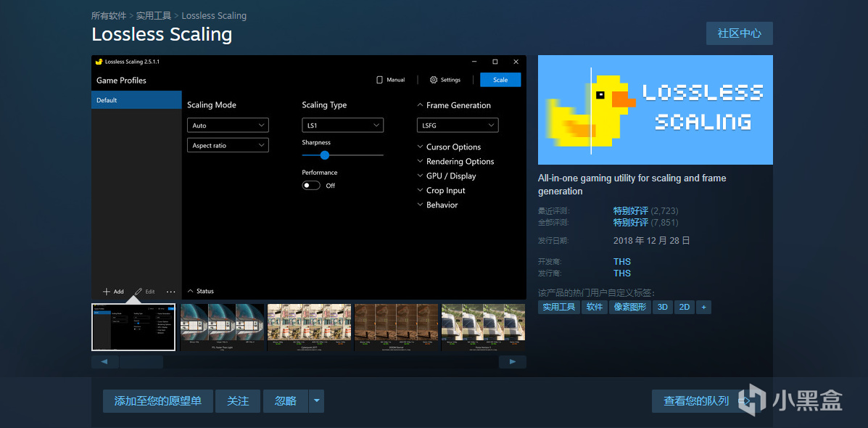Viewport: 868px width, 428px height.
Task: Select the 2D tag
Action: [685, 307]
